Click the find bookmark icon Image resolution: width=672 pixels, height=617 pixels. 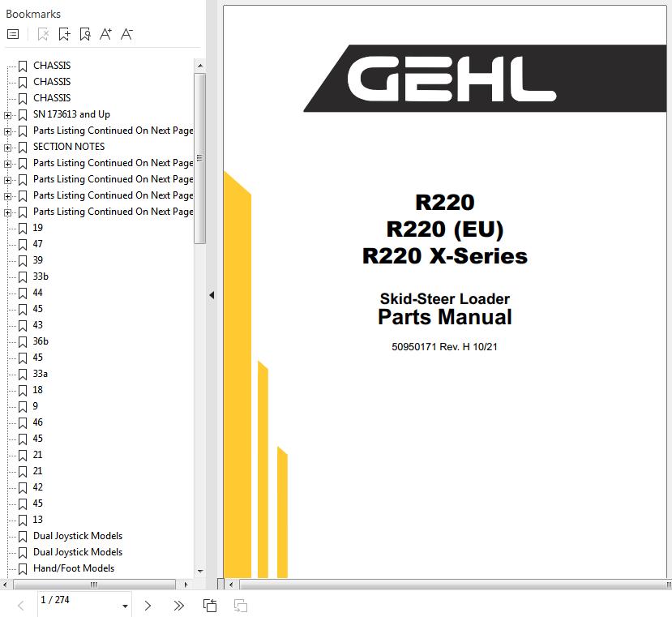coord(85,34)
